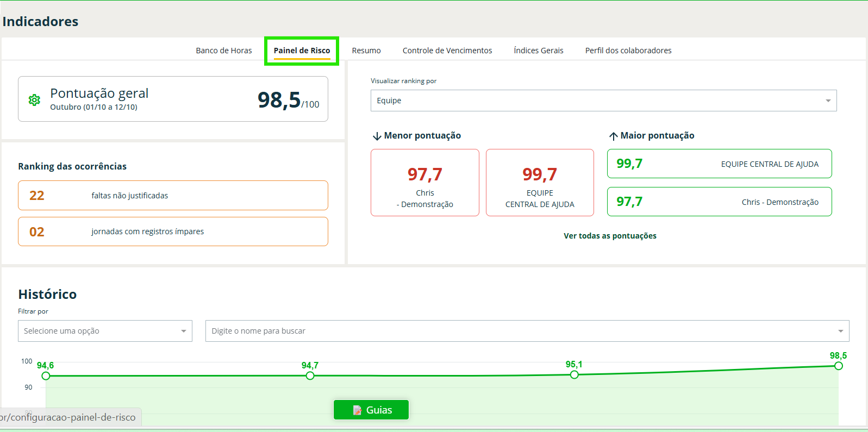Click the 22 faltas não justificadas card
This screenshot has width=868, height=432.
173,196
